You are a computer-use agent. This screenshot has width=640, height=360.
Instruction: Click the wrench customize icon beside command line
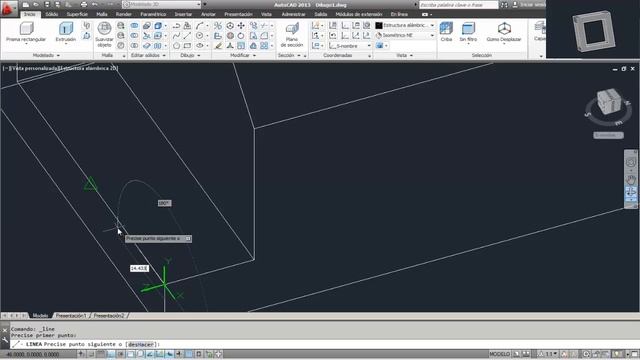[5, 340]
